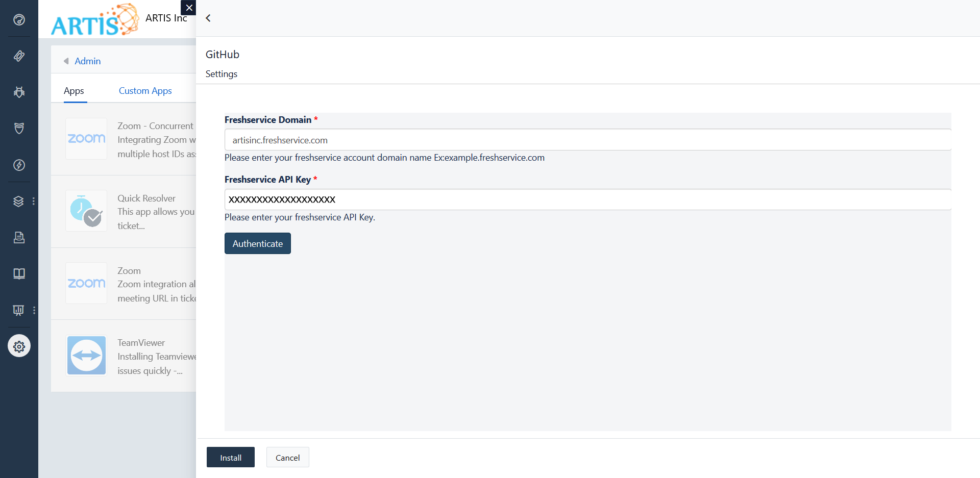Click the Authenticate button
Screen dimensions: 980x478
coord(258,243)
